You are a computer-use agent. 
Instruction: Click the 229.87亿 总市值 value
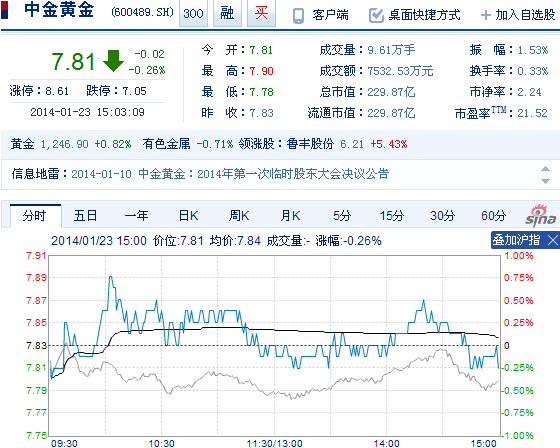[x=391, y=92]
